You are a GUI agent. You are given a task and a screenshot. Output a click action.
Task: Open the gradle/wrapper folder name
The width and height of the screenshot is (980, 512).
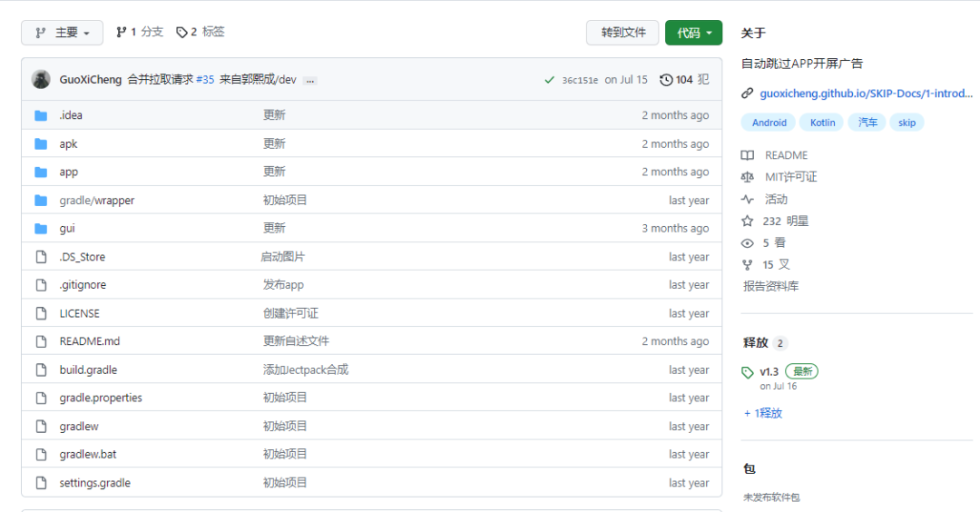click(x=97, y=200)
